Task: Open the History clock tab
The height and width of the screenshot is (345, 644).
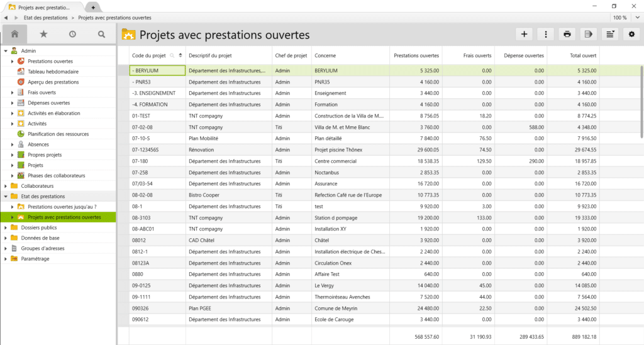Action: point(72,34)
